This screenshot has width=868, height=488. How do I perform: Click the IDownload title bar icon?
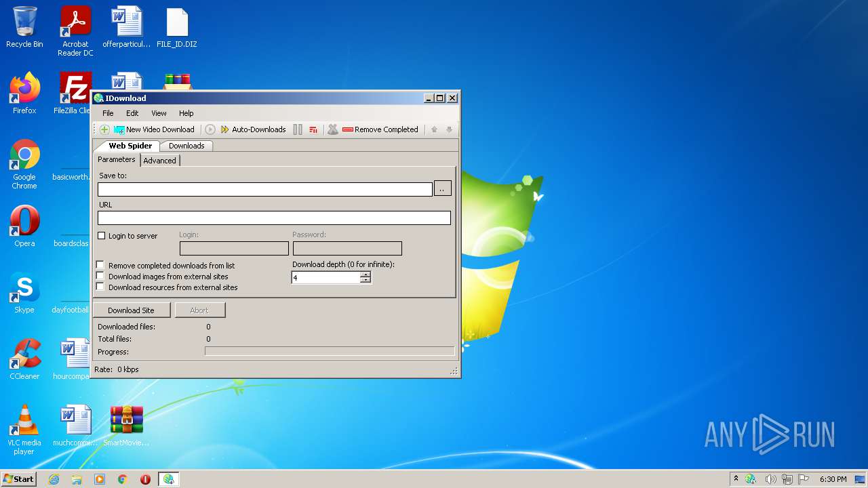pyautogui.click(x=99, y=98)
